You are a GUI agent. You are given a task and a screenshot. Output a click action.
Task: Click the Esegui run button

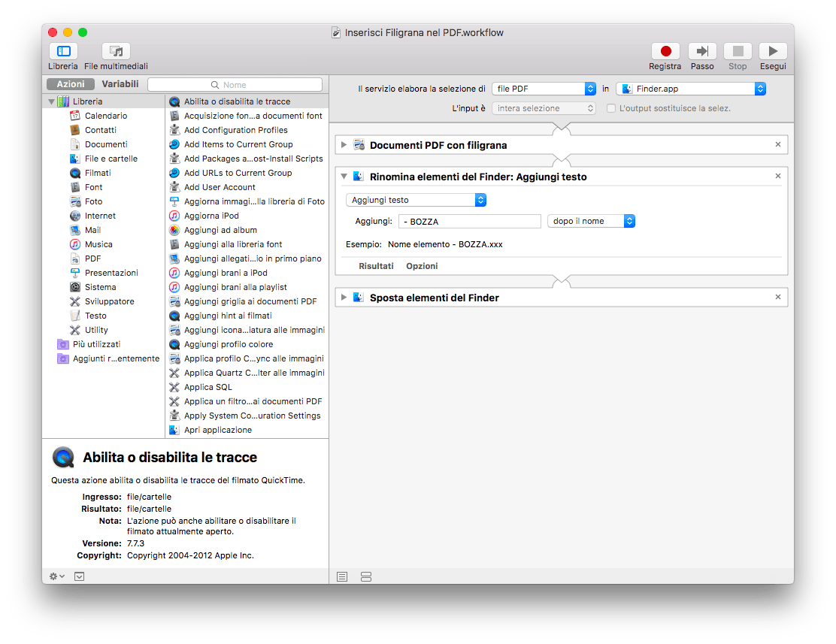click(x=773, y=51)
